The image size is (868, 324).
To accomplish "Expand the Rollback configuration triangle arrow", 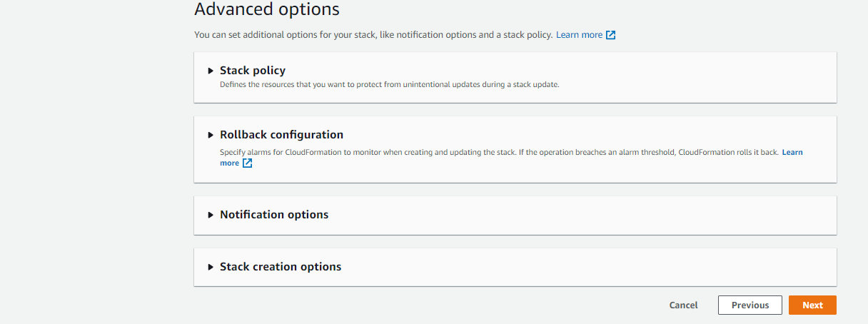I will click(x=211, y=135).
